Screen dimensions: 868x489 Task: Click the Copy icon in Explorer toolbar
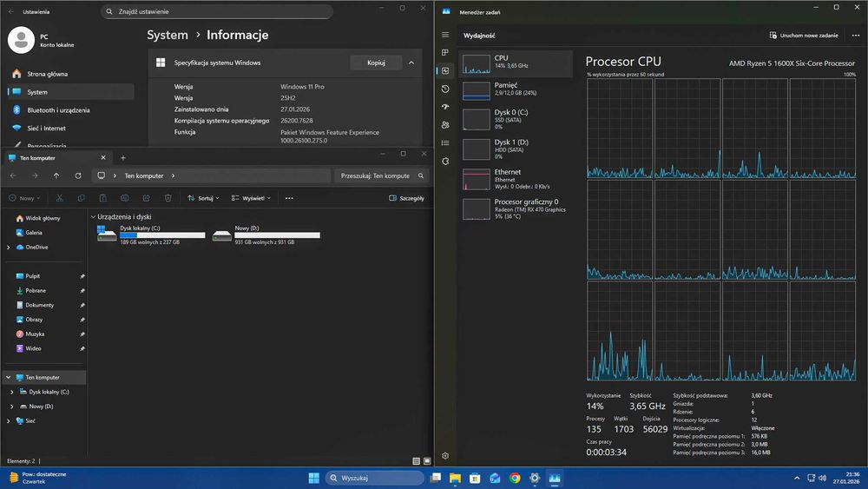(81, 198)
